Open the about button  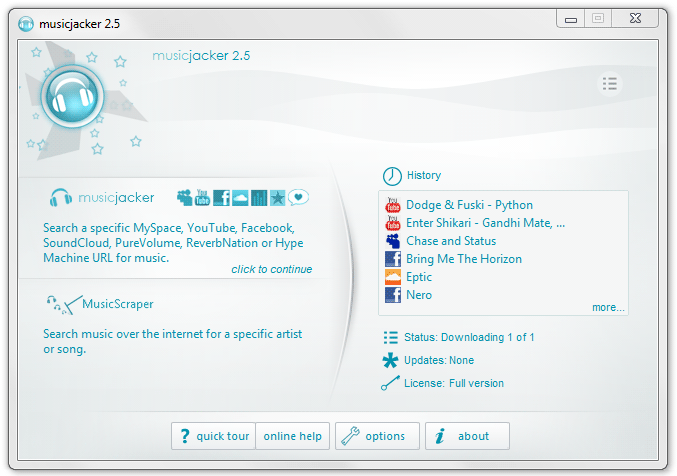pos(467,436)
